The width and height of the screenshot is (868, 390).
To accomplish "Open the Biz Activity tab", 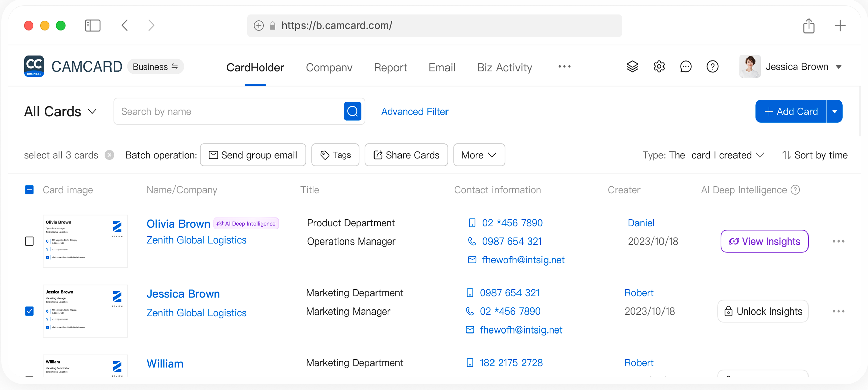I will pyautogui.click(x=504, y=67).
